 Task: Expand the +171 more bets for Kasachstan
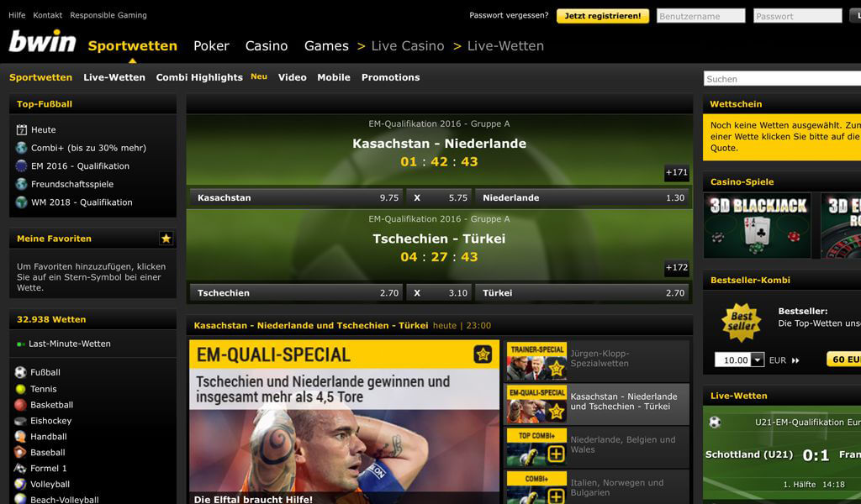pyautogui.click(x=677, y=172)
